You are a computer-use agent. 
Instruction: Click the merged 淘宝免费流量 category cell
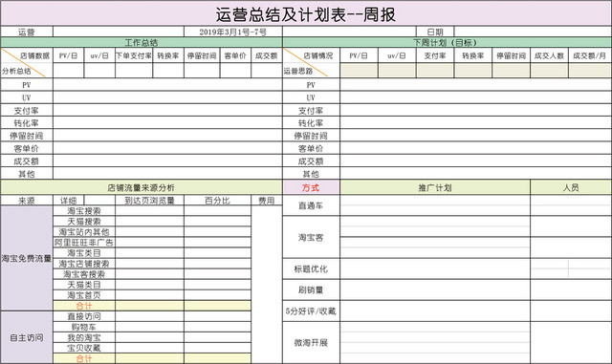coord(27,258)
